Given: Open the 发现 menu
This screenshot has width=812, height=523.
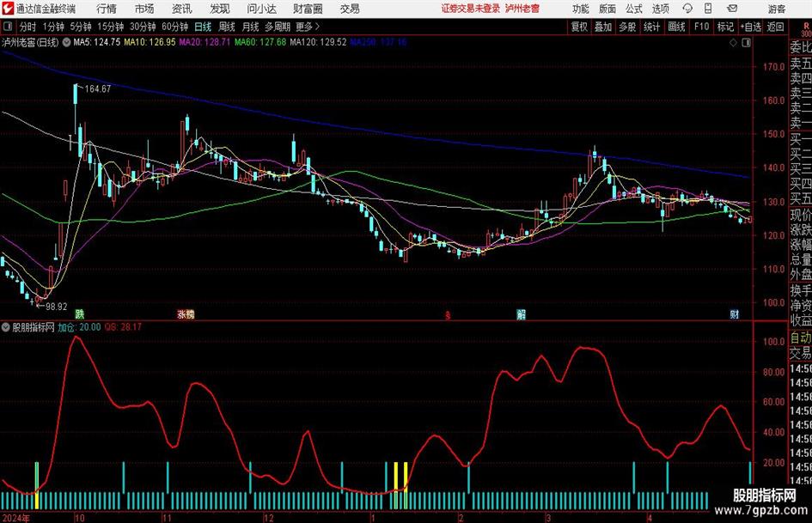Looking at the screenshot, I should (x=220, y=9).
